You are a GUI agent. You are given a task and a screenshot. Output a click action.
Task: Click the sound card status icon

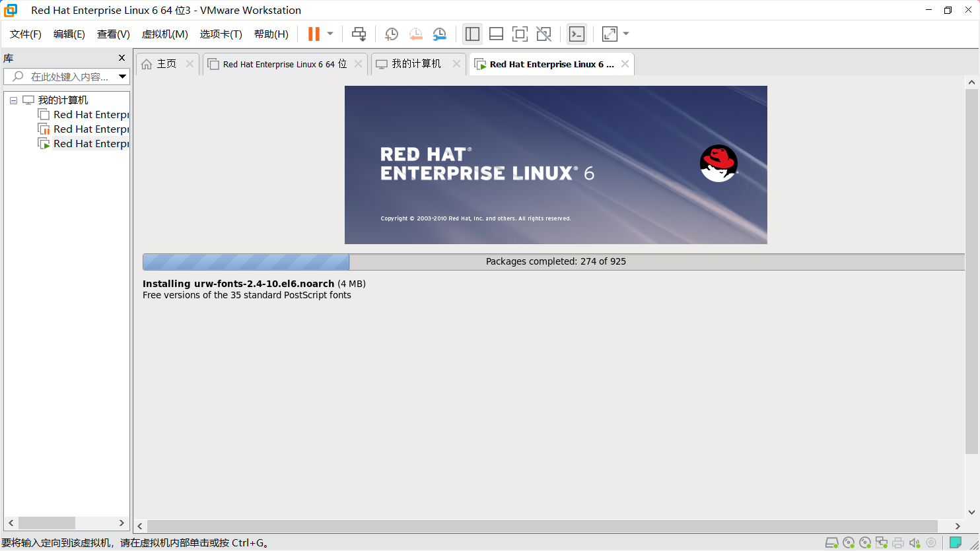coord(915,543)
